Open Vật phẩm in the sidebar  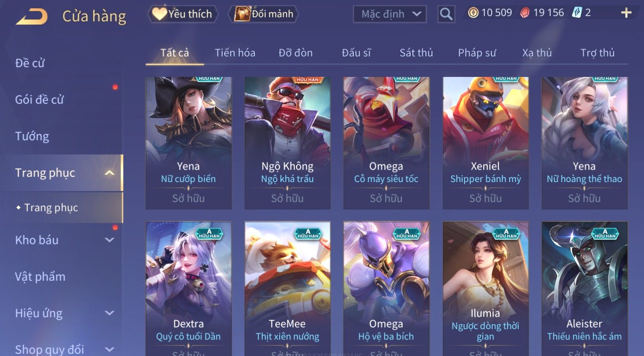point(40,277)
